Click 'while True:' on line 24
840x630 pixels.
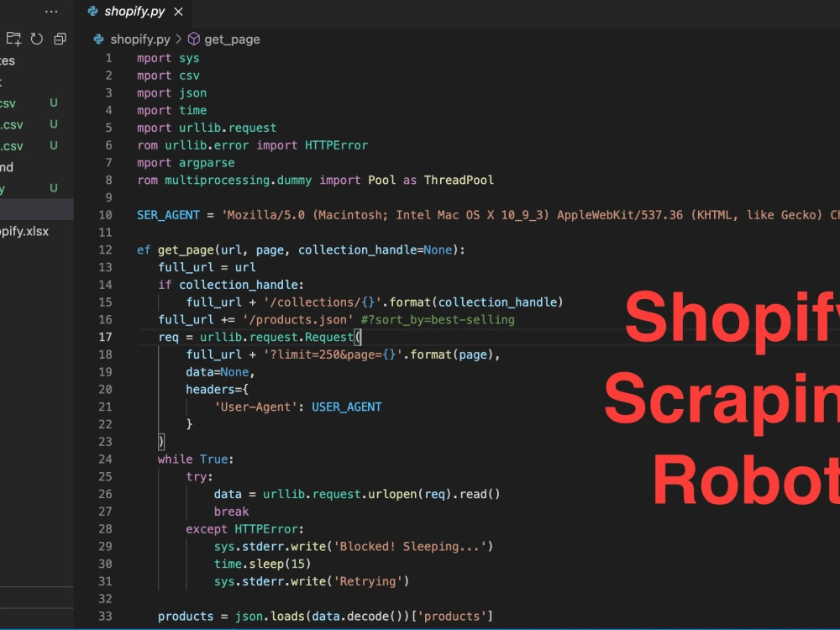(196, 459)
